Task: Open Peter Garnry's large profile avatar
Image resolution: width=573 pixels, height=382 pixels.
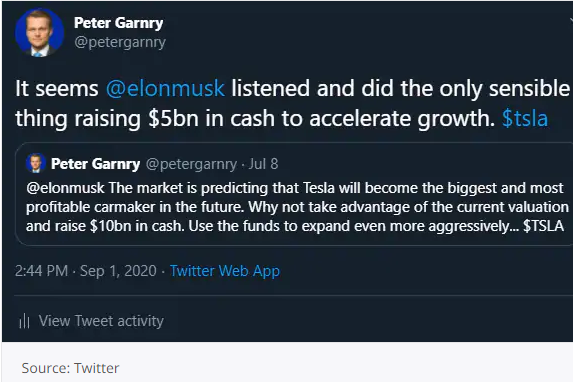Action: [39, 32]
